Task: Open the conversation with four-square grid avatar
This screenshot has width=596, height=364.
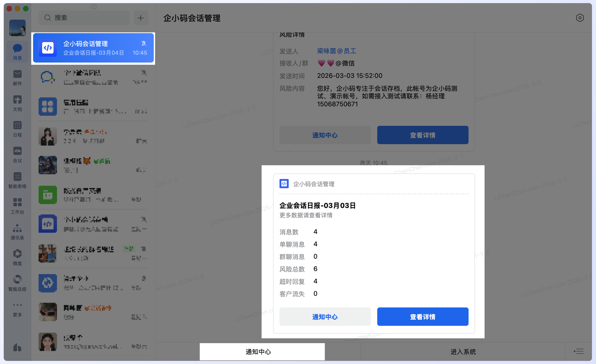Action: coord(93,106)
